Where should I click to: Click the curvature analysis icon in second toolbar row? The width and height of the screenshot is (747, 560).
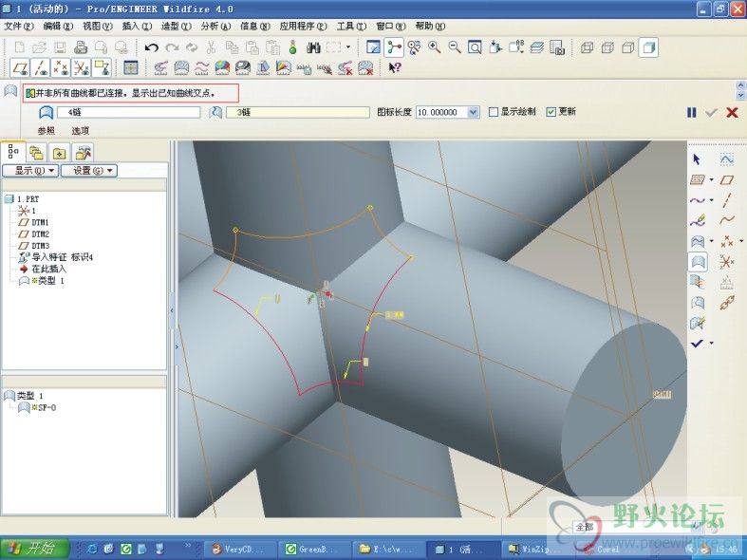click(160, 67)
